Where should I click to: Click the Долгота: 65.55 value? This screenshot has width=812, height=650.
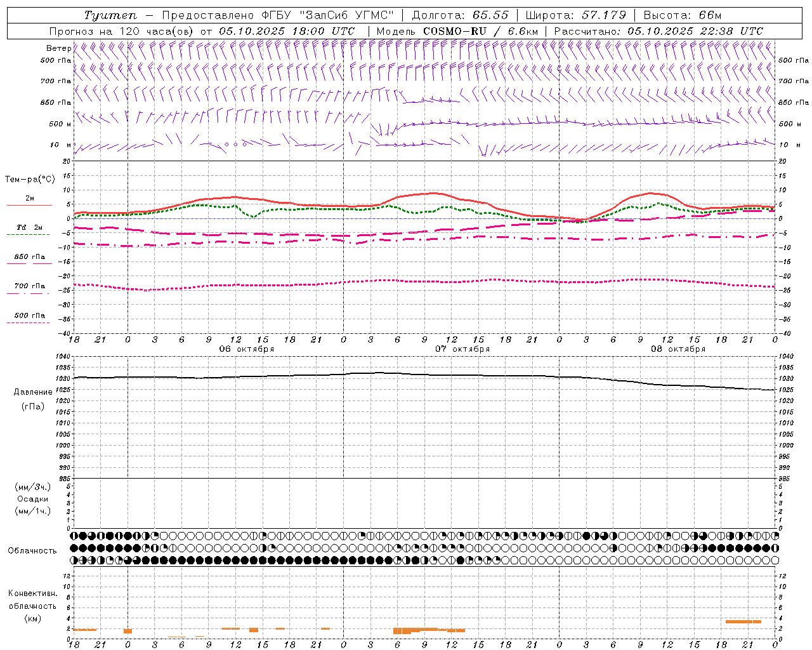click(460, 15)
